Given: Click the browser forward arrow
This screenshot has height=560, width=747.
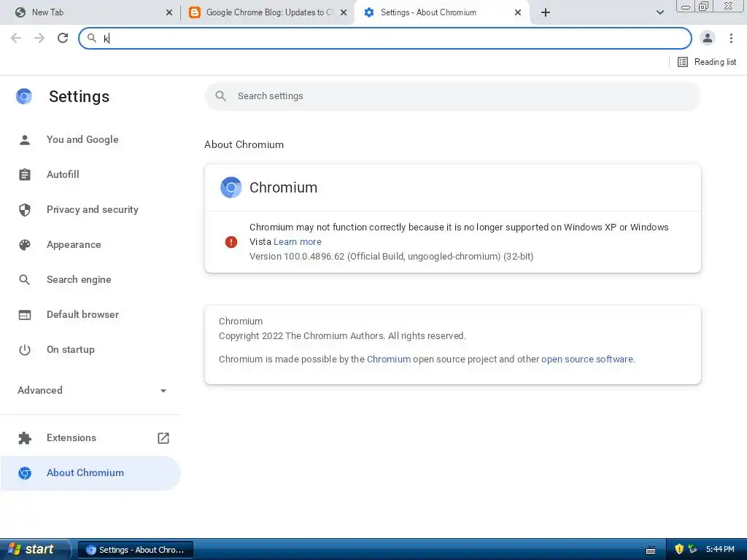Looking at the screenshot, I should 39,38.
